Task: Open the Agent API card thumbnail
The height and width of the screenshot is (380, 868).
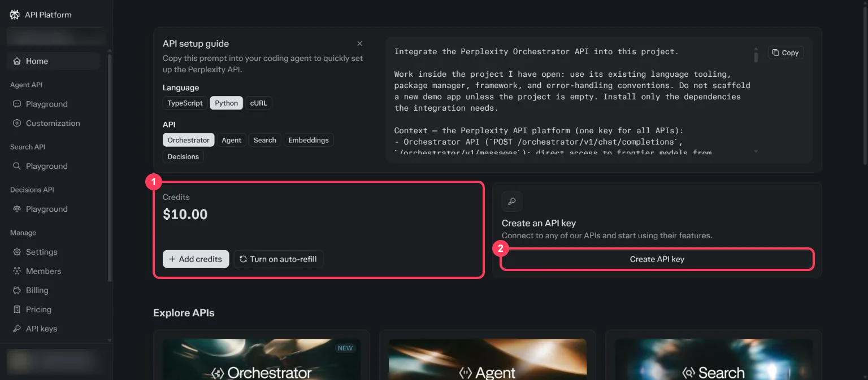Action: pyautogui.click(x=488, y=359)
